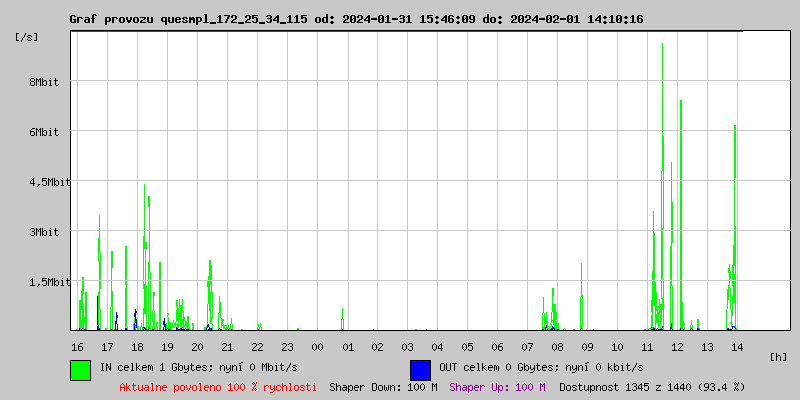Click the blue OUT legend swatch
Image resolution: width=800 pixels, height=400 pixels.
tap(420, 369)
